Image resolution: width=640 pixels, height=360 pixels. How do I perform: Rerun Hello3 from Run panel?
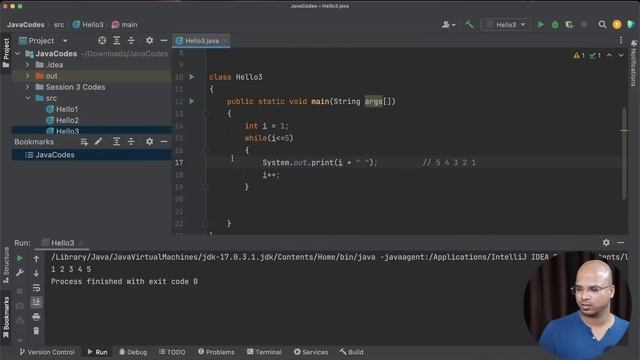click(20, 258)
